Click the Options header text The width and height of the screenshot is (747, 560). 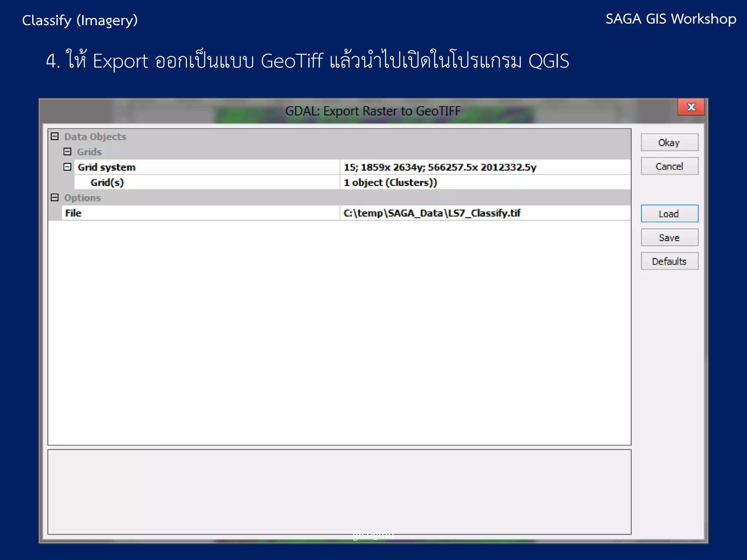pos(82,198)
